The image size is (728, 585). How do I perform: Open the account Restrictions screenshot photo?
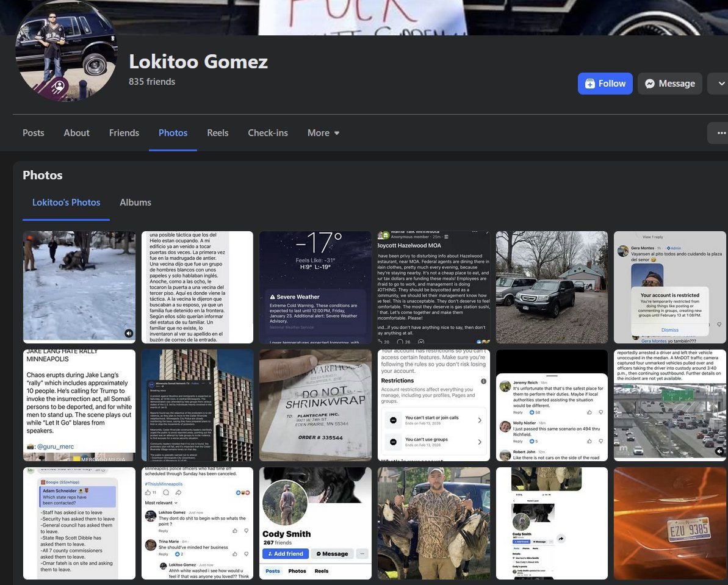pyautogui.click(x=434, y=405)
